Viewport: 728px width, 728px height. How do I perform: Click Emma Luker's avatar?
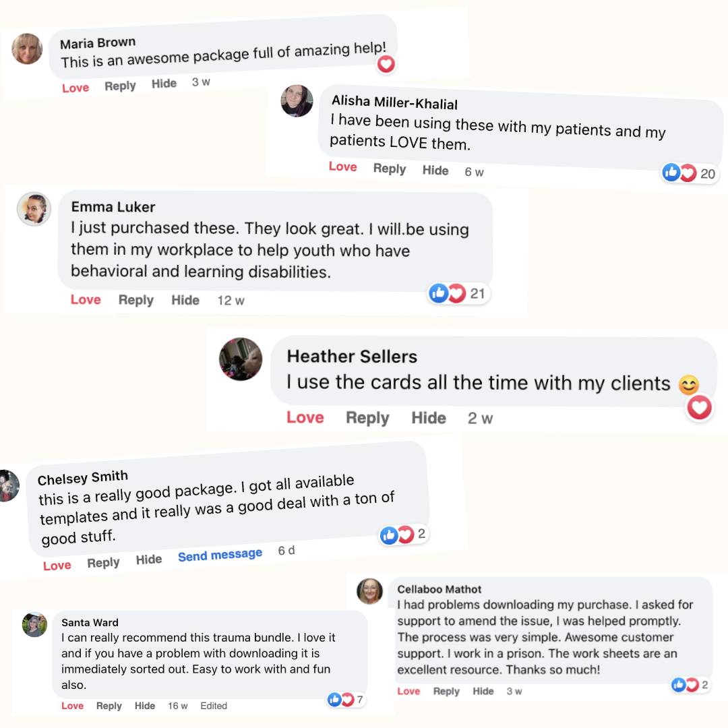(34, 209)
